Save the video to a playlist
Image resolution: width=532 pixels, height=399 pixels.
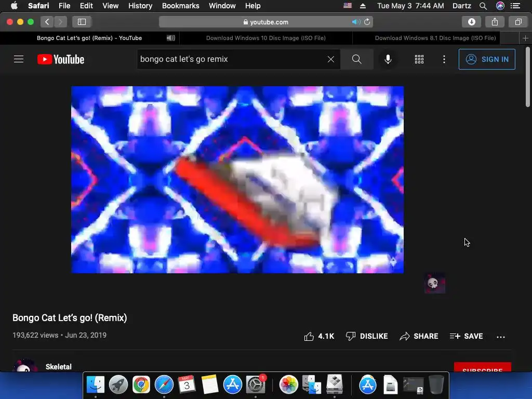[x=466, y=336]
